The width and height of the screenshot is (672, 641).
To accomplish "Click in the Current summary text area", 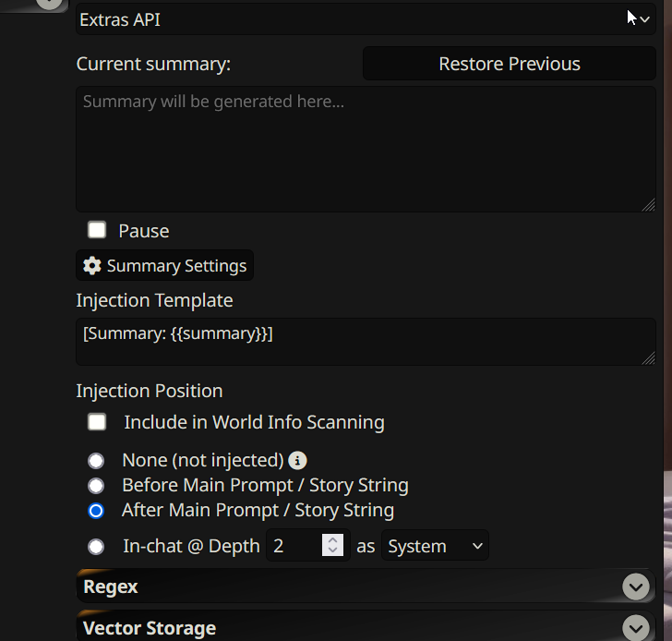I will coord(366,150).
